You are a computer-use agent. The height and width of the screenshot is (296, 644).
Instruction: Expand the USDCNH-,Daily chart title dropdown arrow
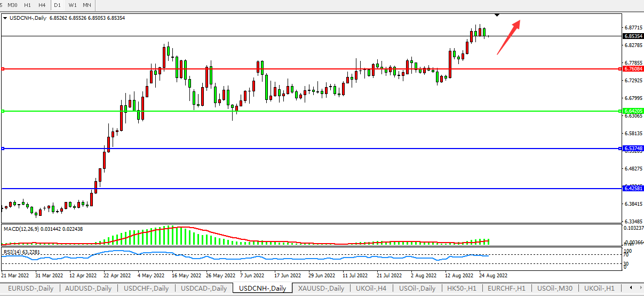5,18
